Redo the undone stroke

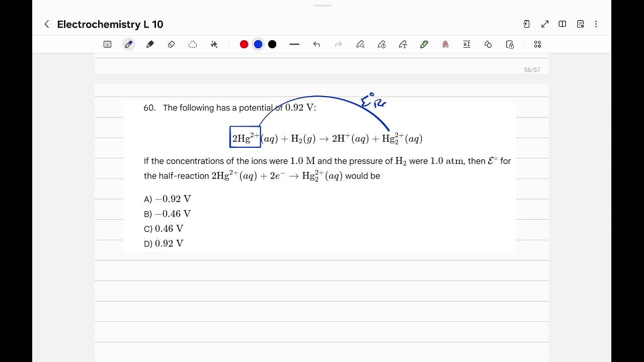coord(339,44)
